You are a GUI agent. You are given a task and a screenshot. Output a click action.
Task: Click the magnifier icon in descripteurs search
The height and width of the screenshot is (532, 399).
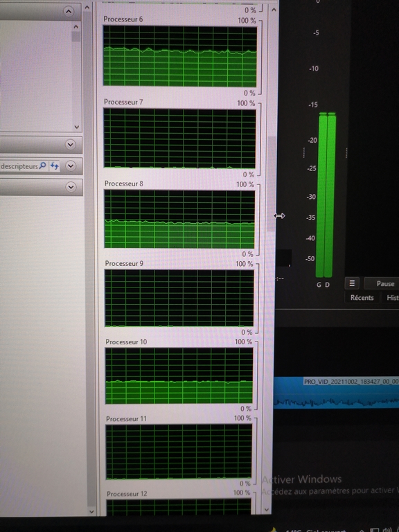click(43, 166)
